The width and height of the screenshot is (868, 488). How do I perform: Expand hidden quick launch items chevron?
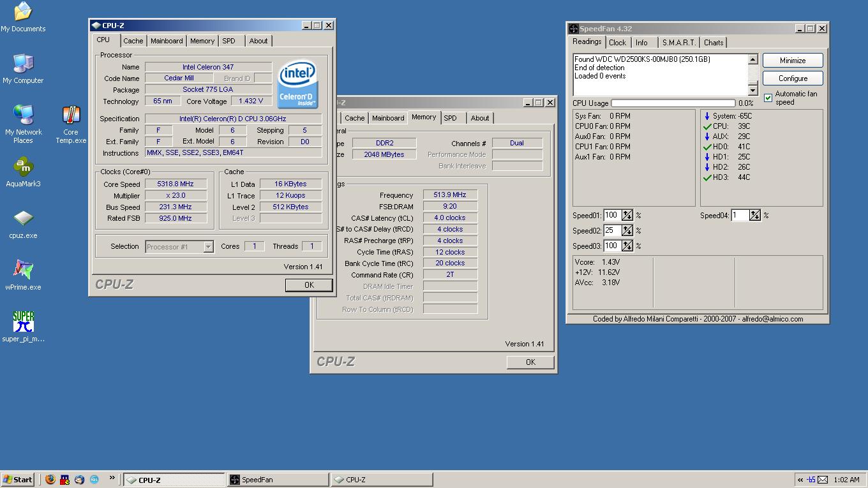[112, 477]
